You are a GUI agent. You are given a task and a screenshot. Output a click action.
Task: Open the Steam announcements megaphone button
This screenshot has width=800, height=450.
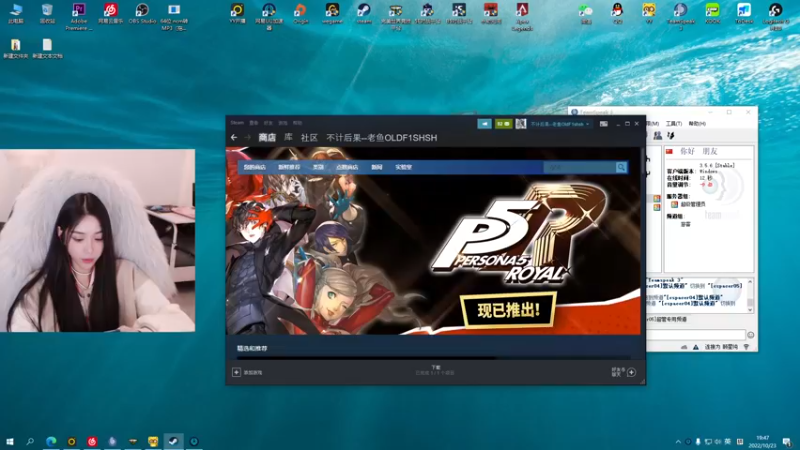[x=485, y=124]
